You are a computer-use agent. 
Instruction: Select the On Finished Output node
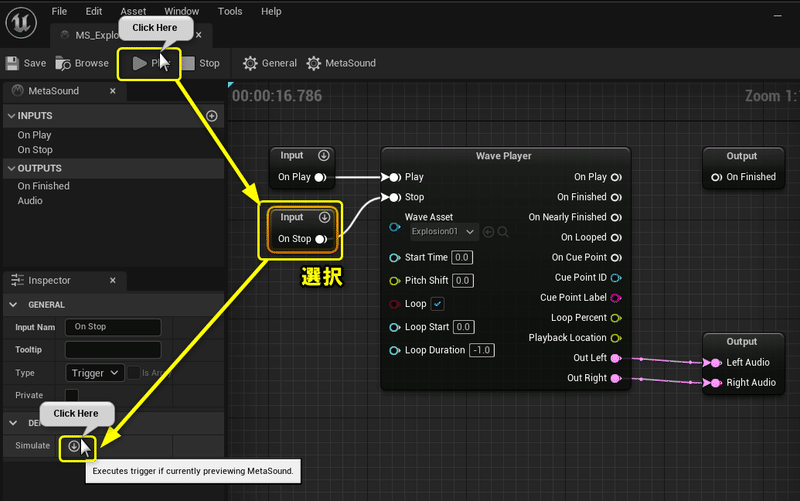pyautogui.click(x=743, y=168)
